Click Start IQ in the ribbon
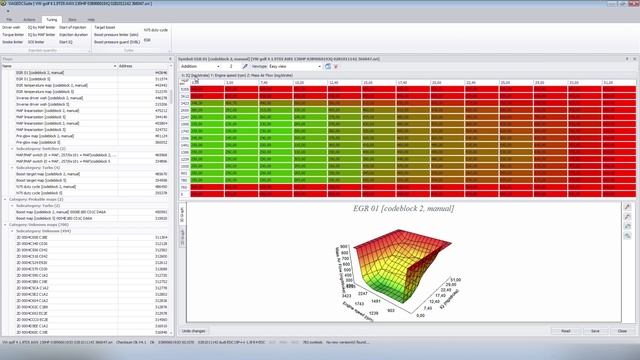The width and height of the screenshot is (640, 360). click(x=66, y=42)
